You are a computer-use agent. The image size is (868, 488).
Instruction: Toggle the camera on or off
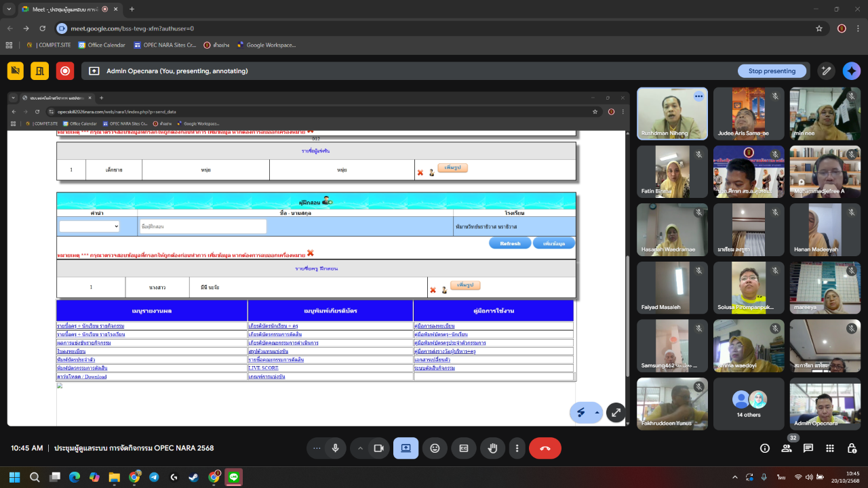pos(379,448)
